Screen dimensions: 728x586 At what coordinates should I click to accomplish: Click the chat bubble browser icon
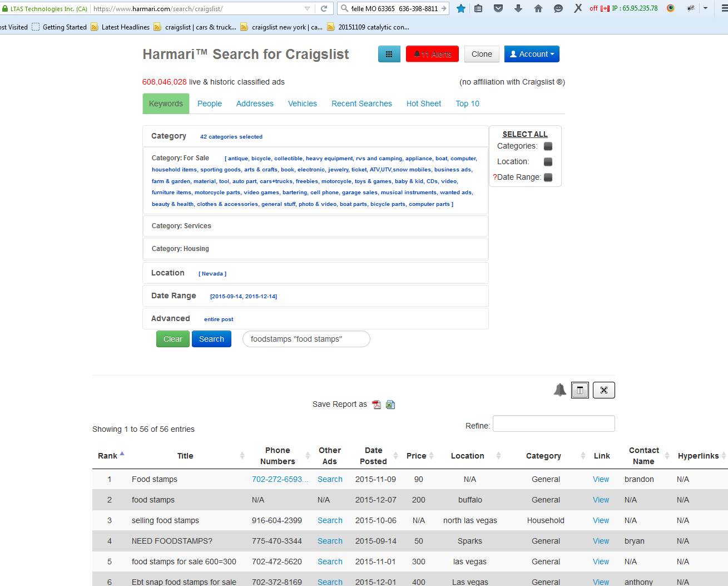click(558, 8)
